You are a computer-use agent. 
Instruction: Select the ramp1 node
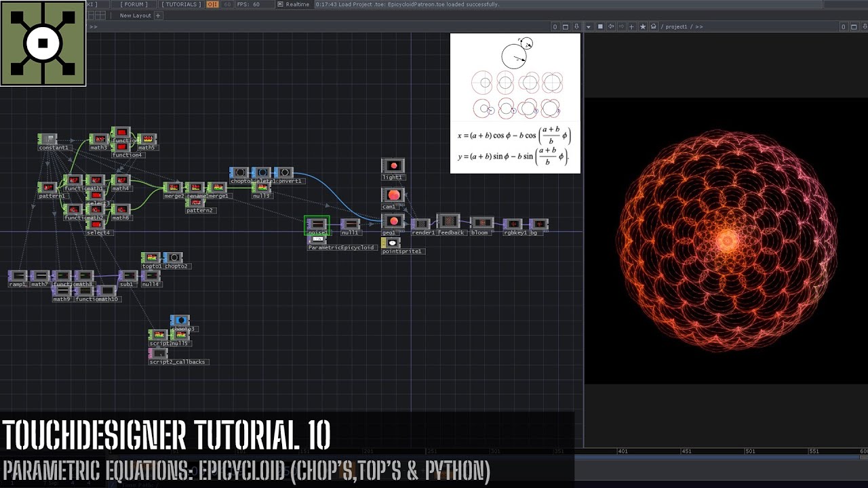tap(18, 276)
